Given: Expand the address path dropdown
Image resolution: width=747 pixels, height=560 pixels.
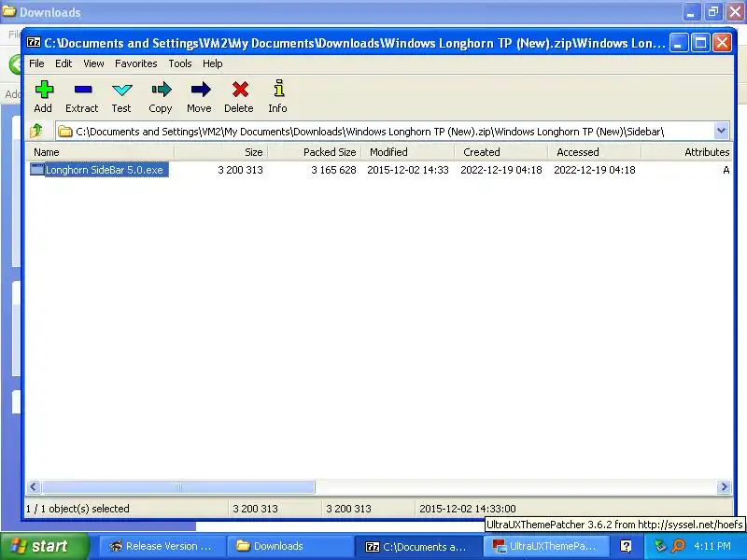Looking at the screenshot, I should [x=721, y=131].
